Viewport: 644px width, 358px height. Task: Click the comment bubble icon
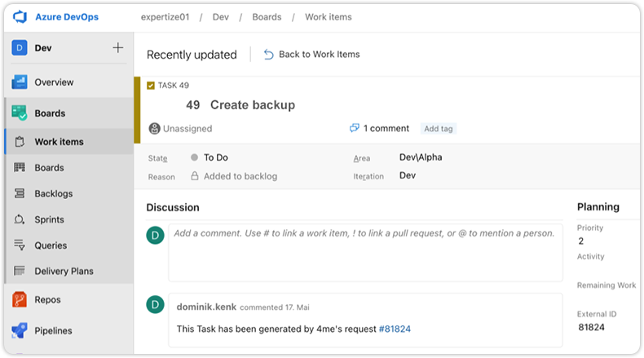click(354, 128)
